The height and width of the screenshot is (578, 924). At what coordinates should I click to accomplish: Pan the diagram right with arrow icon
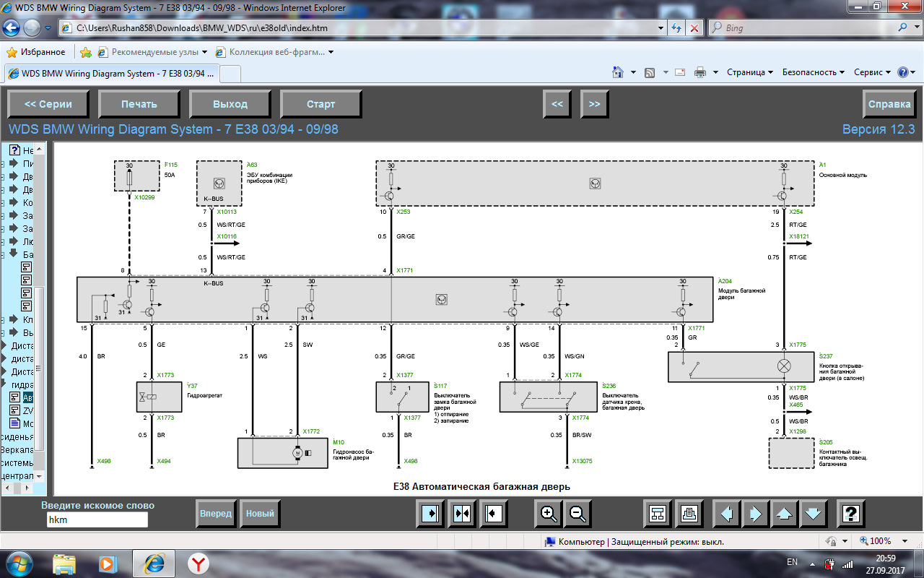[x=755, y=514]
